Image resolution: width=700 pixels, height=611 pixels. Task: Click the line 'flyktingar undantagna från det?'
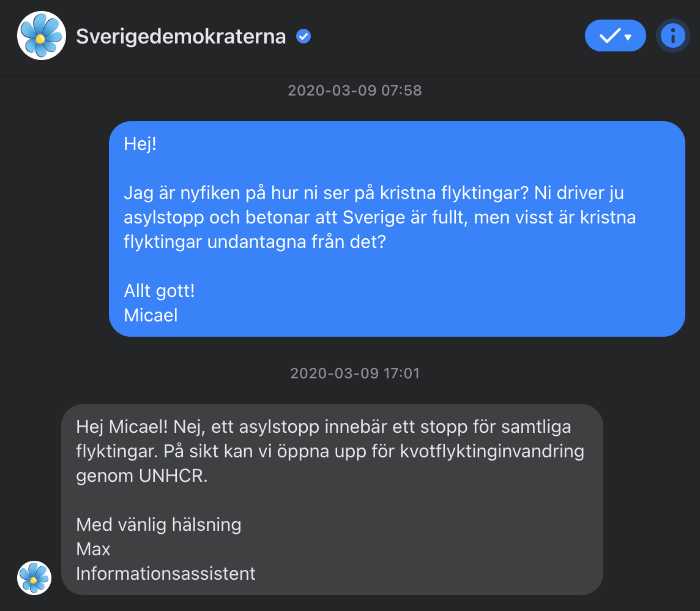(255, 242)
